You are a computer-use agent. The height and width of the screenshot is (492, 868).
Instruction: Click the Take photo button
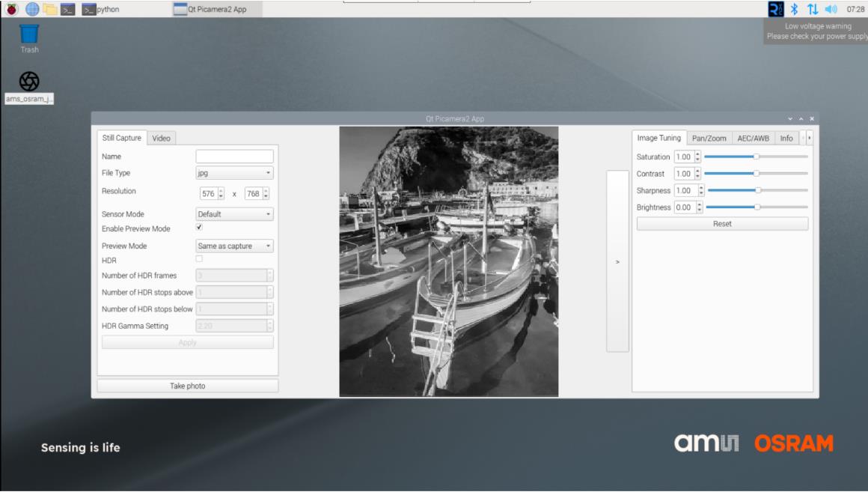pos(187,386)
